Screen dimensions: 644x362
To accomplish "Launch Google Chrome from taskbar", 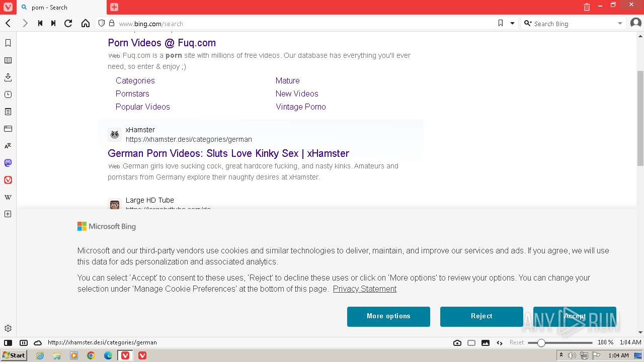I will (91, 355).
